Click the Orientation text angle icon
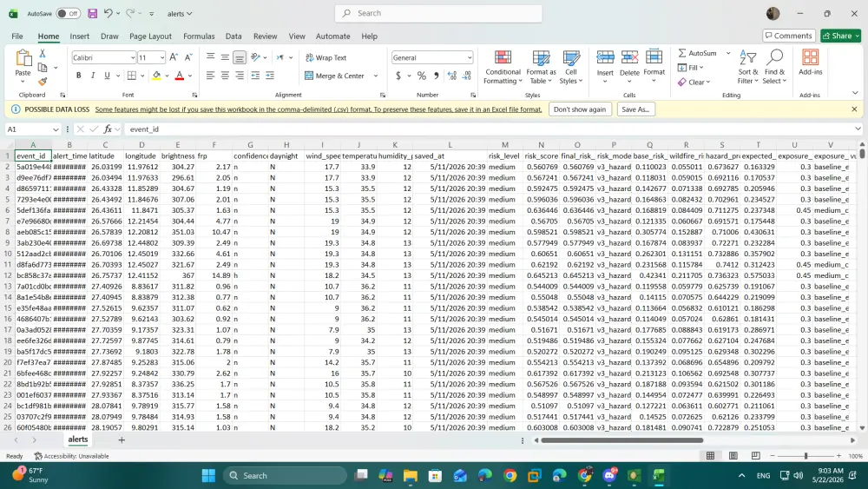The image size is (868, 489). [255, 57]
